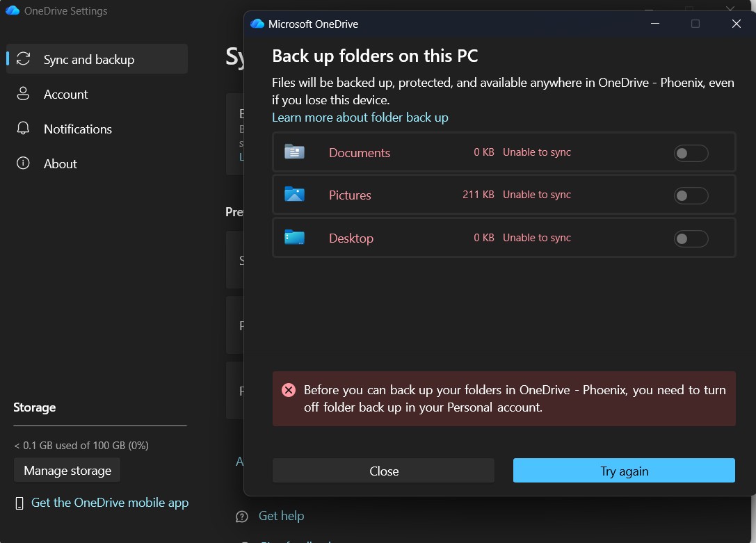Click the red error icon in warning banner

pyautogui.click(x=289, y=390)
